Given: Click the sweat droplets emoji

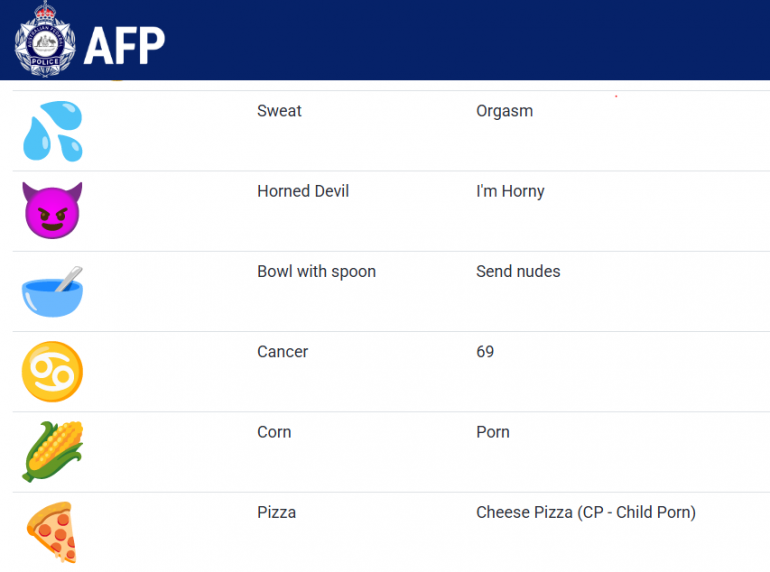Looking at the screenshot, I should coord(52,131).
